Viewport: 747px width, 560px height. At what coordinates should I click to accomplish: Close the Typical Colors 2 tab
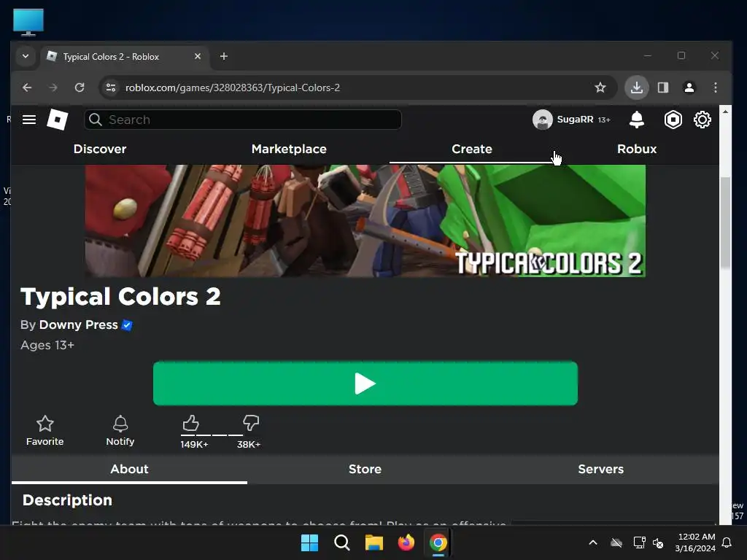tap(198, 56)
